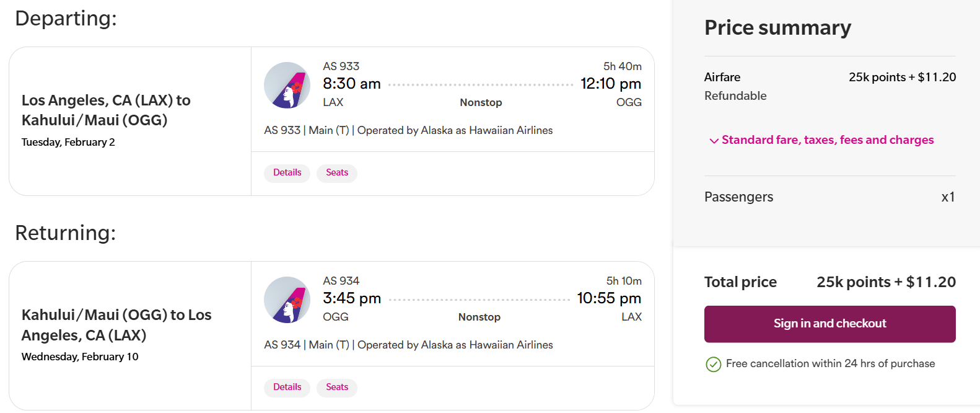Click the chevron icon beside Standard fare
The image size is (980, 413).
pyautogui.click(x=714, y=141)
